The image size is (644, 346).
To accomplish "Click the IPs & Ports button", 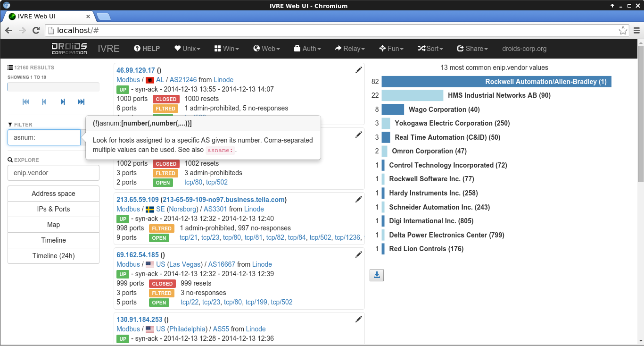I will 53,209.
